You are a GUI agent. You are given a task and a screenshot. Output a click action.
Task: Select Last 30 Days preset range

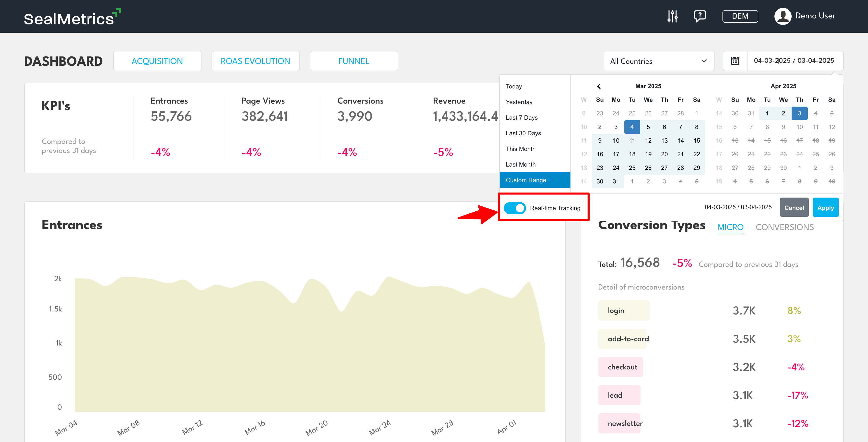tap(523, 133)
